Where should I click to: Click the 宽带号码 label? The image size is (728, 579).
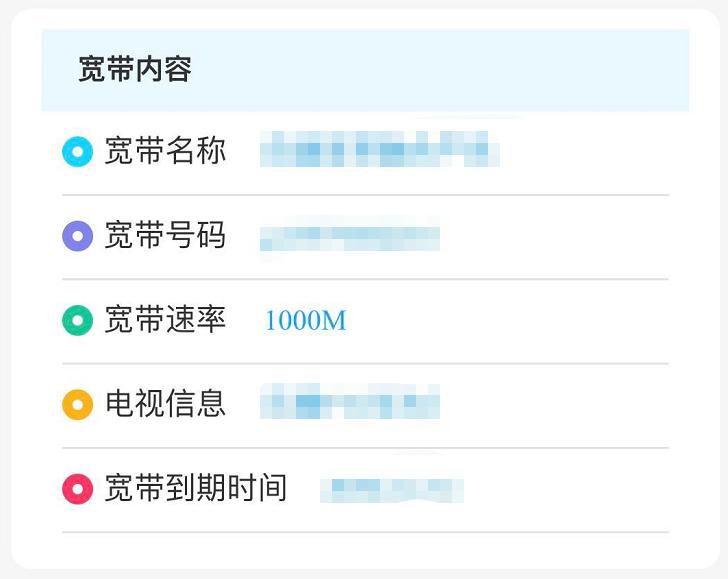pyautogui.click(x=165, y=237)
